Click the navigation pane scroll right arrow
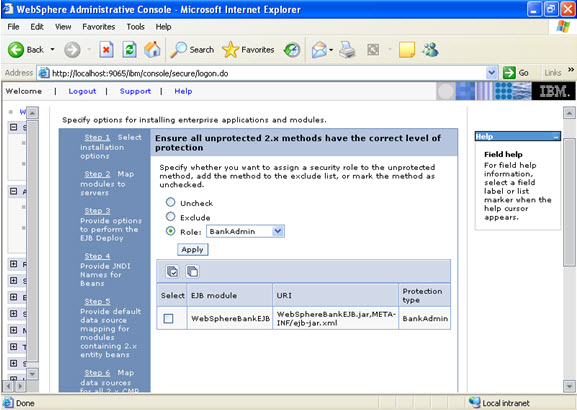The image size is (577, 410). point(20,386)
